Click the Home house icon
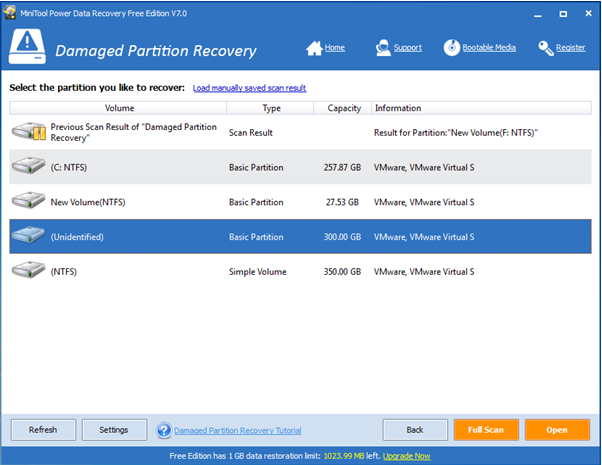This screenshot has height=465, width=602. pos(314,48)
